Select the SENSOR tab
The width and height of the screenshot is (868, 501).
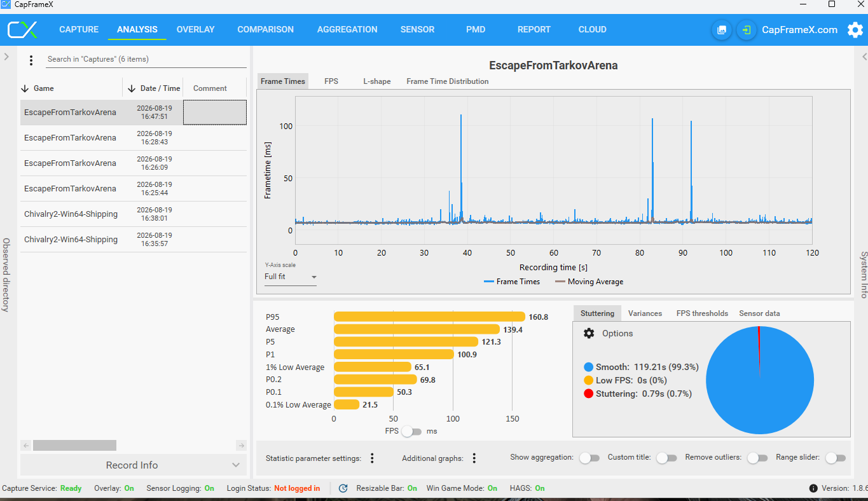(418, 29)
